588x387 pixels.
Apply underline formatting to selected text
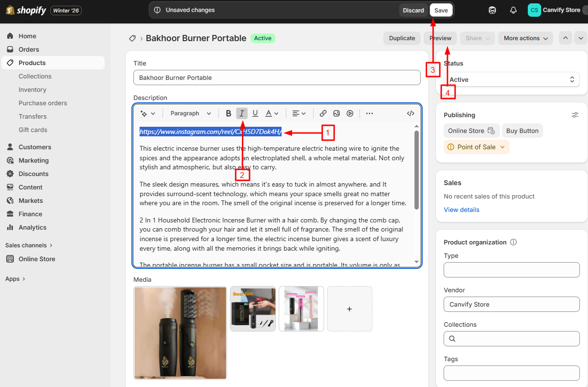coord(255,113)
